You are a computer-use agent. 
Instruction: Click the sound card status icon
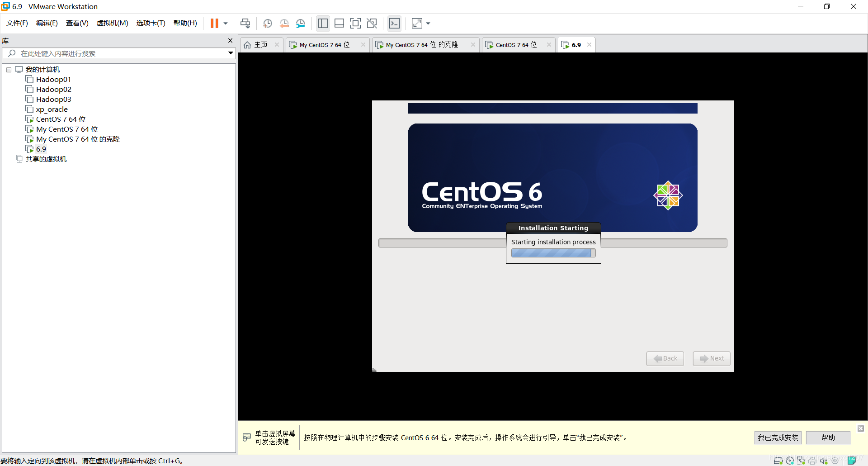(824, 461)
